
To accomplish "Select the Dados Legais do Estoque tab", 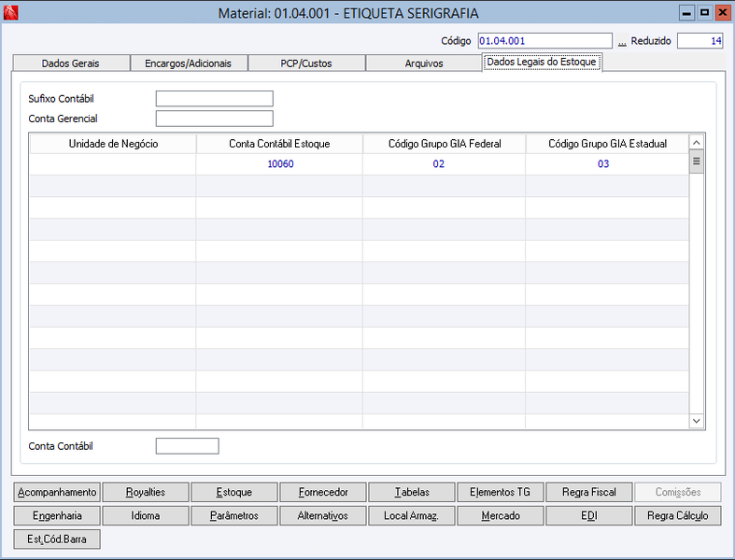I will [x=542, y=62].
